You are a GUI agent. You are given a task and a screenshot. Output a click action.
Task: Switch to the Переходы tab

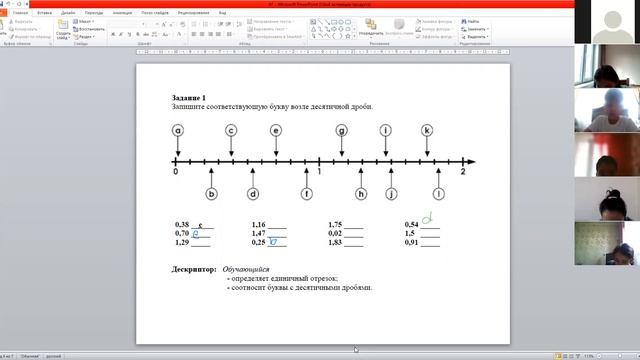click(x=94, y=13)
